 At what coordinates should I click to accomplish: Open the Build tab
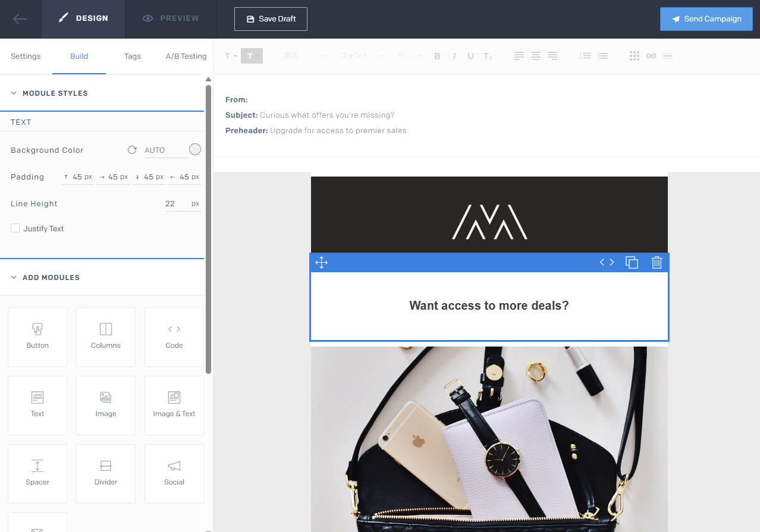coord(79,56)
